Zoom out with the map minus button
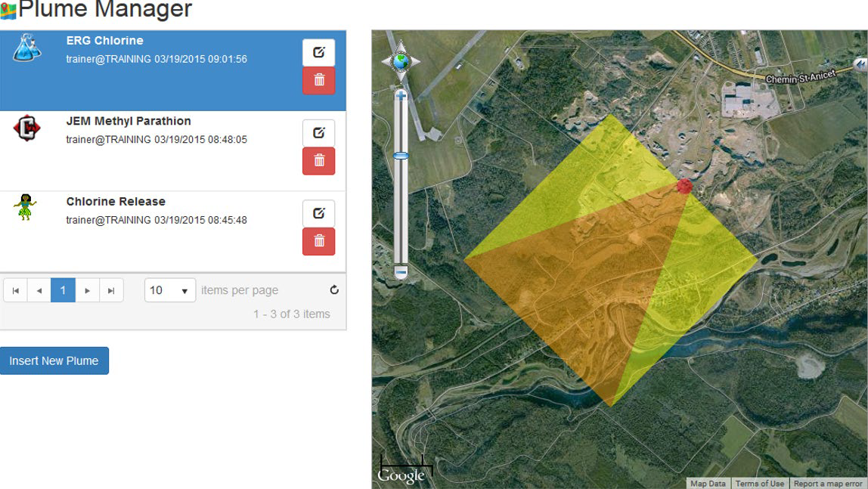Viewport: 868px width, 489px height. 401,271
